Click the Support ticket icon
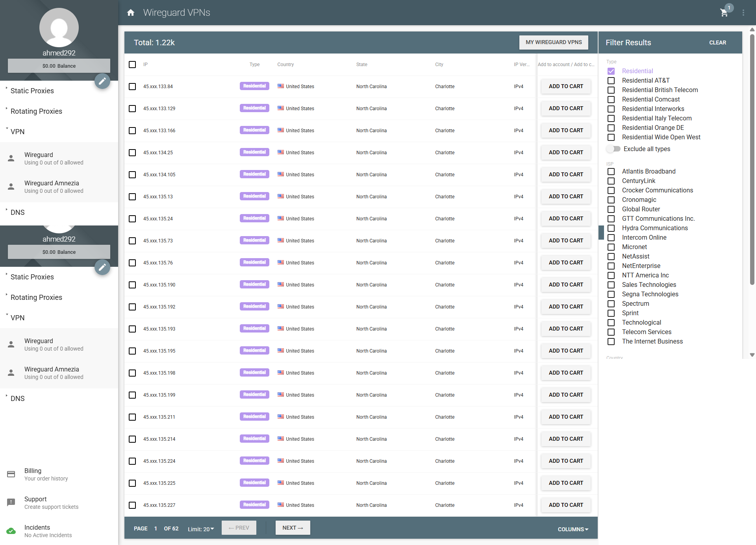The image size is (756, 545). [x=11, y=503]
